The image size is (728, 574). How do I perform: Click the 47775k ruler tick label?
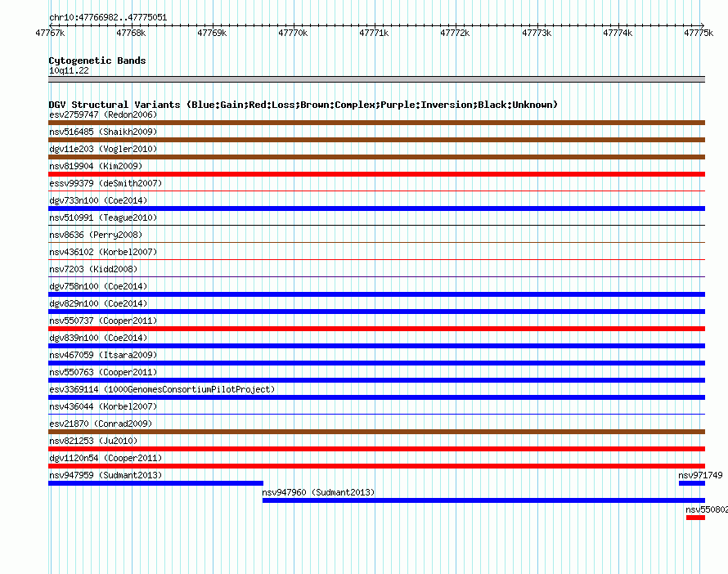699,33
